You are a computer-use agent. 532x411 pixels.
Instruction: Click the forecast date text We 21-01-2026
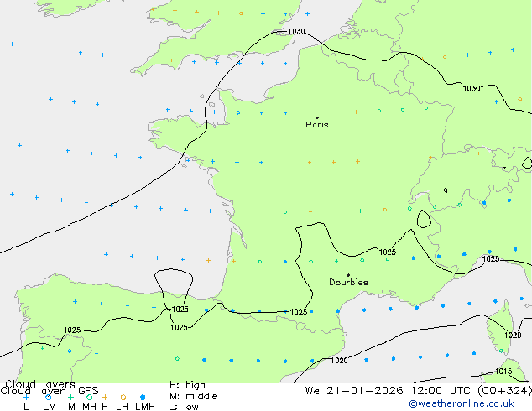point(354,390)
